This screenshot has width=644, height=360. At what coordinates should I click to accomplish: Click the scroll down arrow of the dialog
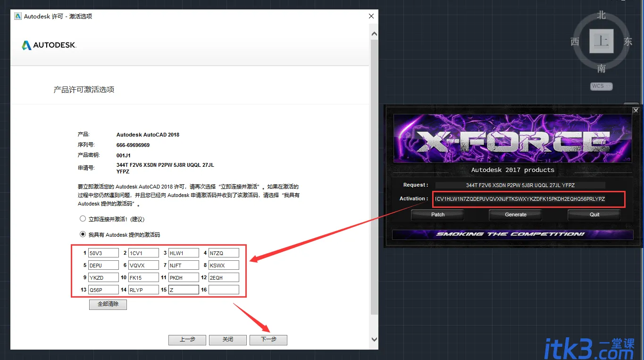click(374, 339)
